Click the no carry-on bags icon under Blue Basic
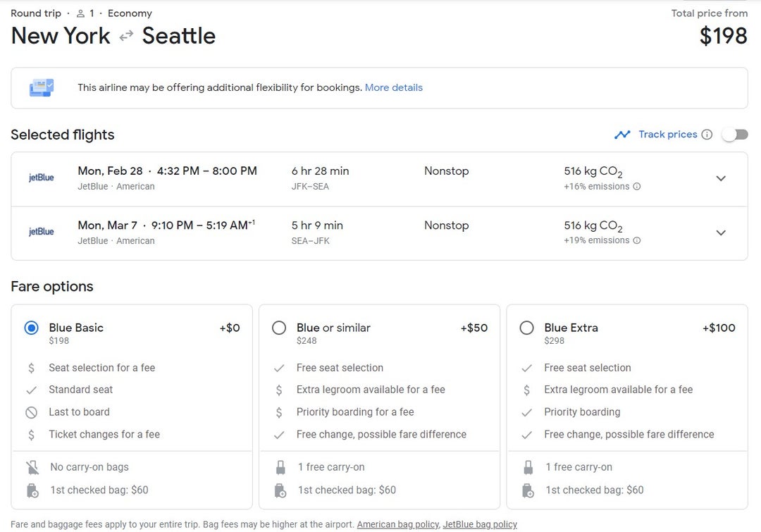This screenshot has height=532, width=761. click(x=32, y=466)
